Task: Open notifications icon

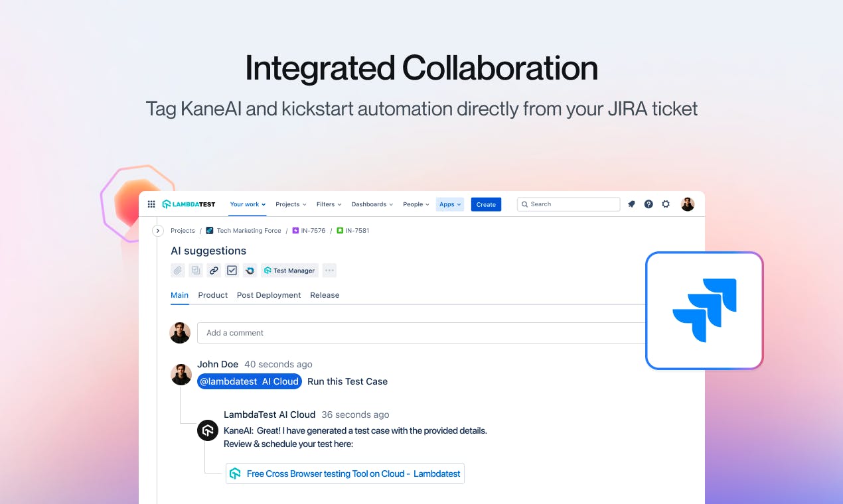Action: click(631, 204)
